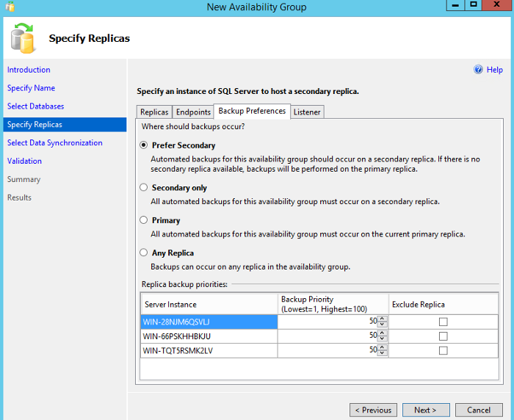The width and height of the screenshot is (514, 420).
Task: Check Exclude Replica for WIN-28NJM6QSVLJ
Action: (444, 322)
